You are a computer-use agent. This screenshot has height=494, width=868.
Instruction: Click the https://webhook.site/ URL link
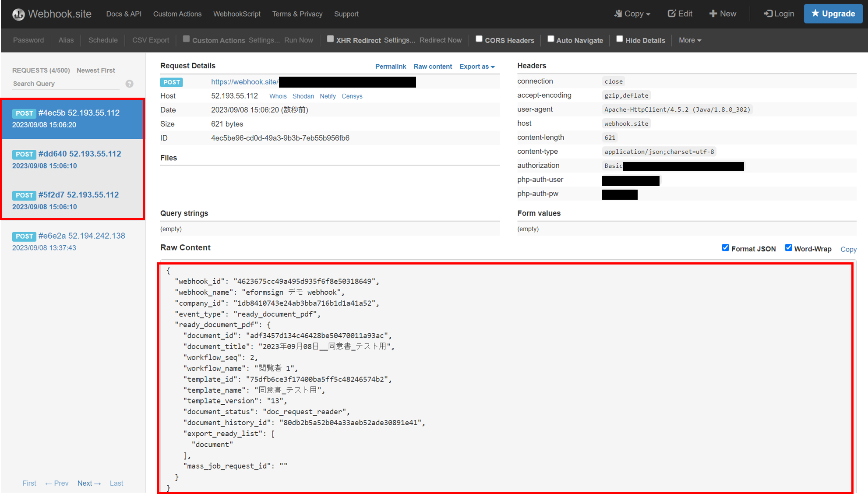tap(244, 82)
